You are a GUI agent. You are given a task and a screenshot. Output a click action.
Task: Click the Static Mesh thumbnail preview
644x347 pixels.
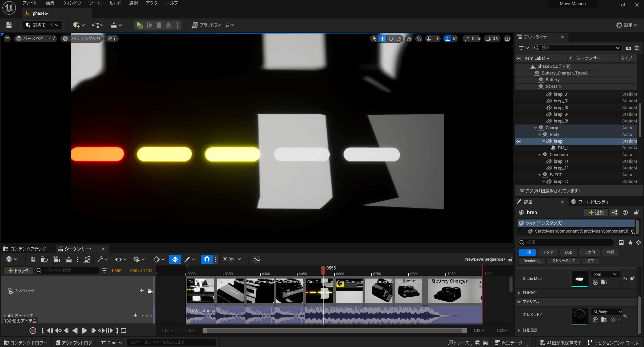pos(579,279)
